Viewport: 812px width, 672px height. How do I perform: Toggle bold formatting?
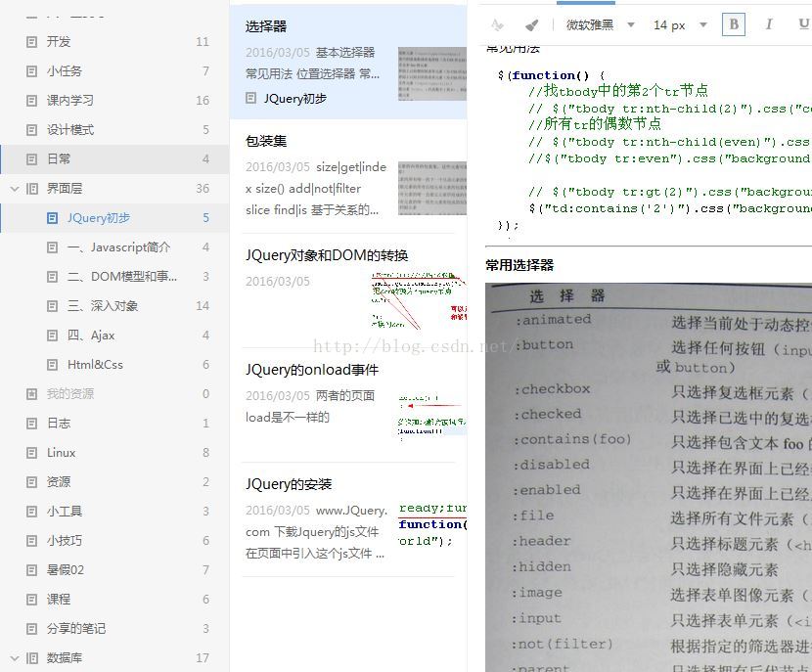[x=734, y=24]
